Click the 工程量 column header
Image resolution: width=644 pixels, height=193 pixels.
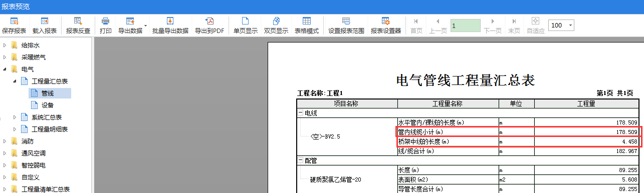(586, 103)
